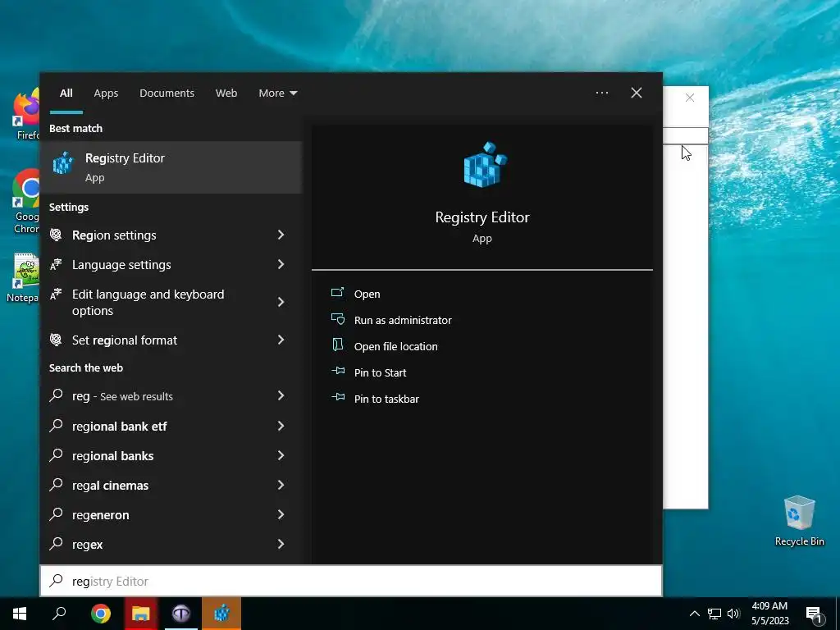Select the All search tab
The image size is (840, 630).
[66, 94]
